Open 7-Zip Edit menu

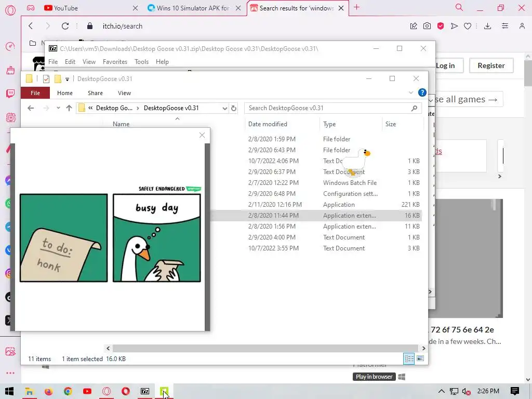click(70, 62)
